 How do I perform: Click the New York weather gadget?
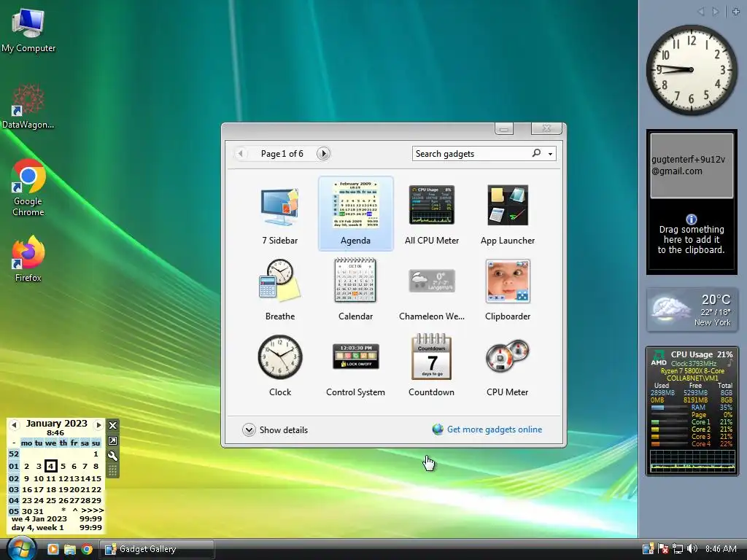point(692,309)
